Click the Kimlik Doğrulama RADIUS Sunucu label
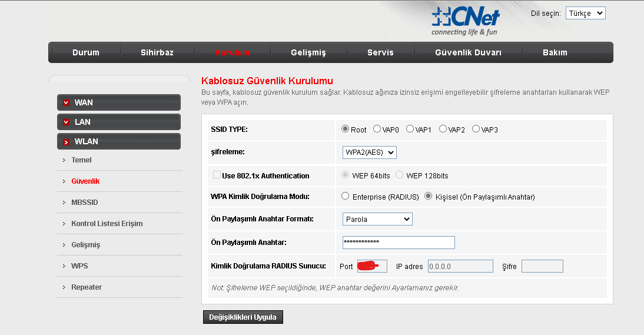Image resolution: width=644 pixels, height=335 pixels. point(268,266)
